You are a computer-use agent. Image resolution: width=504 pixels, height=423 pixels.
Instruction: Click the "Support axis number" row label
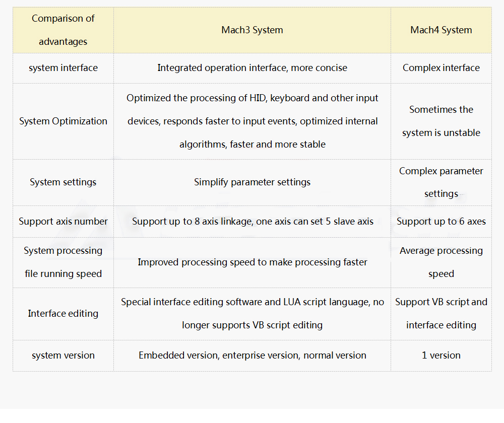point(63,222)
